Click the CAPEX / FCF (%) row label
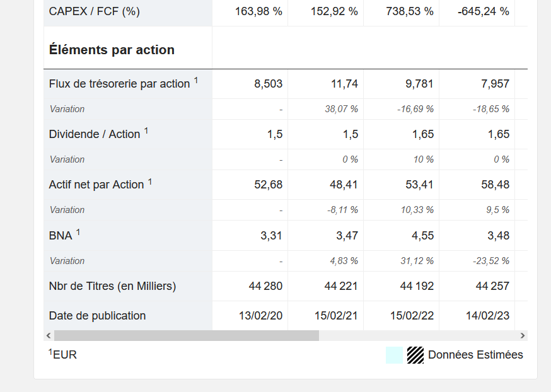 pyautogui.click(x=95, y=11)
